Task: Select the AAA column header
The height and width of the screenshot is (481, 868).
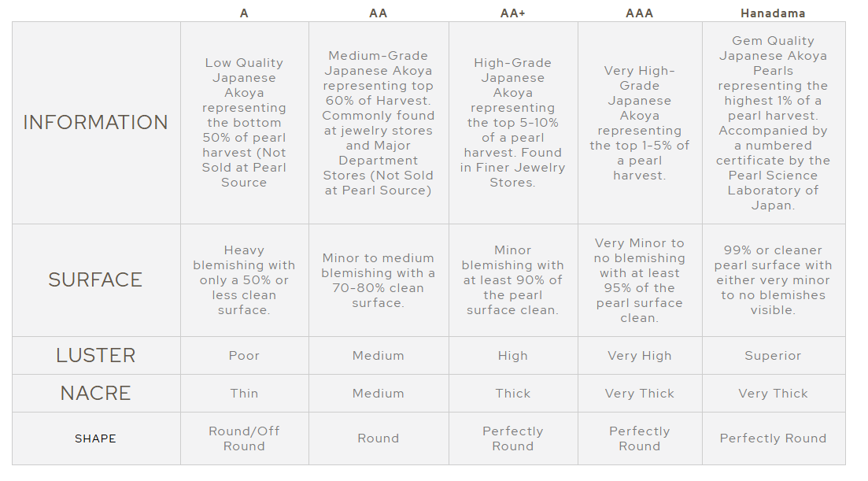Action: pos(639,13)
